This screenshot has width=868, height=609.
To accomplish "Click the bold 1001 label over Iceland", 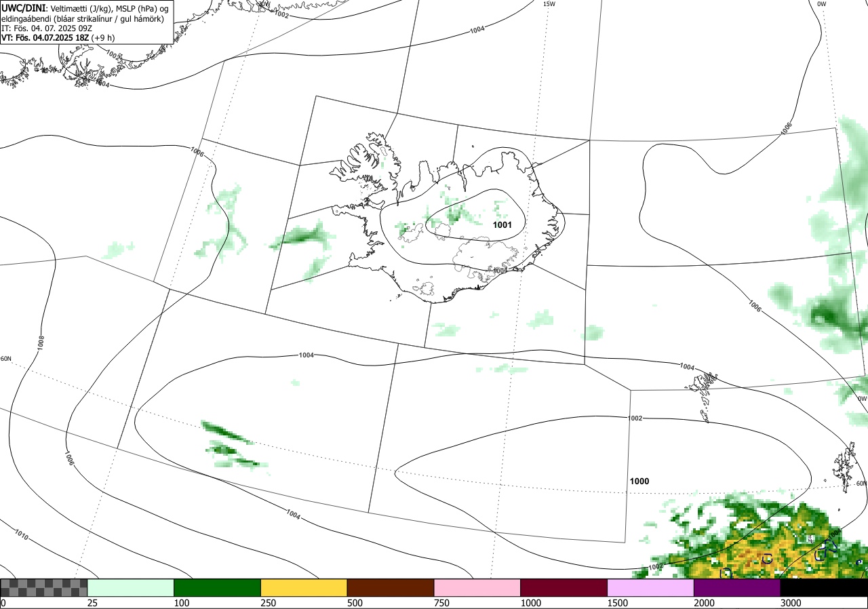I will click(502, 225).
